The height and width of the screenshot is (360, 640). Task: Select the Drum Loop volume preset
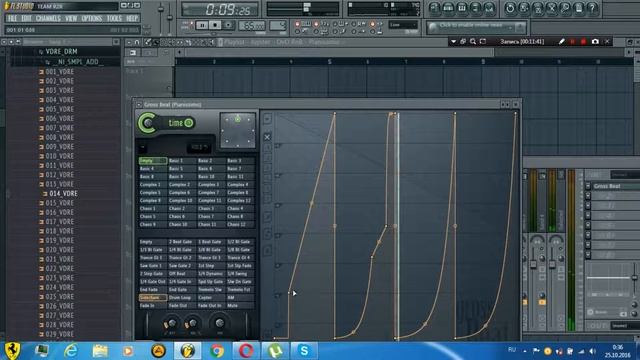click(182, 298)
